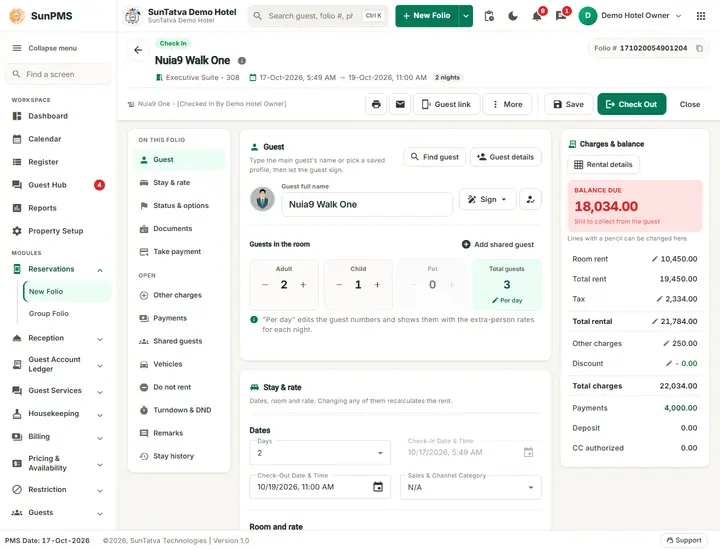The height and width of the screenshot is (550, 720).
Task: Click Per day edit link
Action: 507,300
